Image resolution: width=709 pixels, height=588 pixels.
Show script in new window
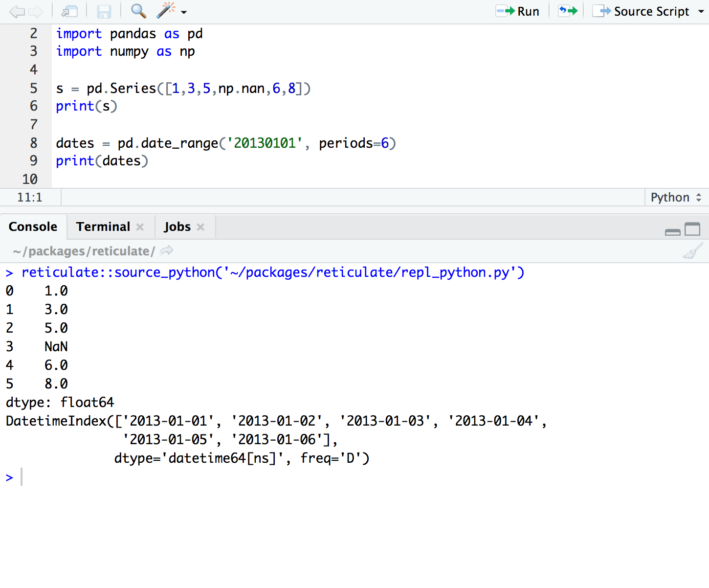pyautogui.click(x=69, y=11)
